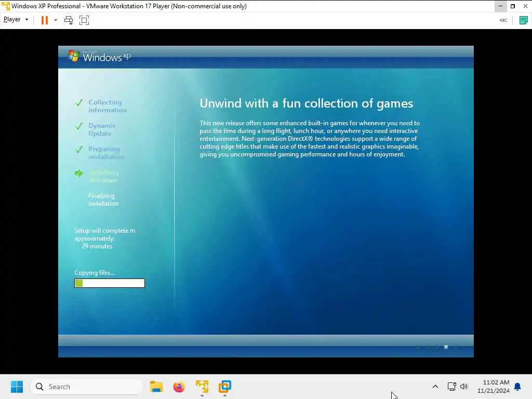Open the notification bell icon
This screenshot has width=532, height=399.
pos(518,387)
